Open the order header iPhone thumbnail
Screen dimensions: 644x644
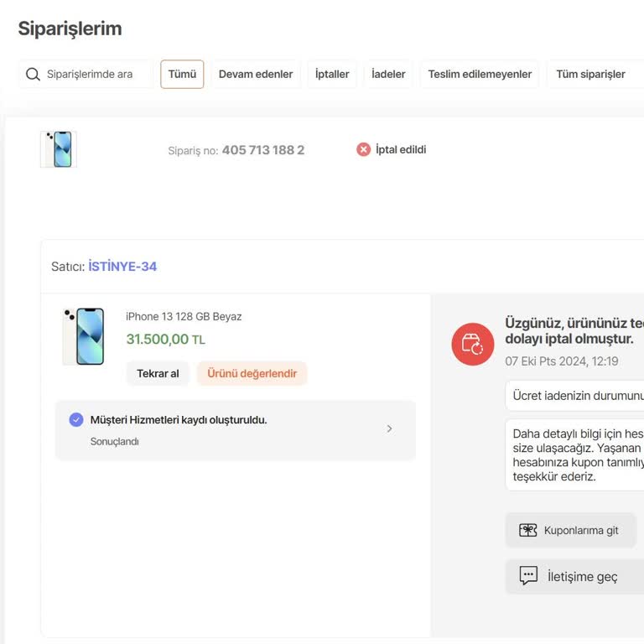[59, 149]
